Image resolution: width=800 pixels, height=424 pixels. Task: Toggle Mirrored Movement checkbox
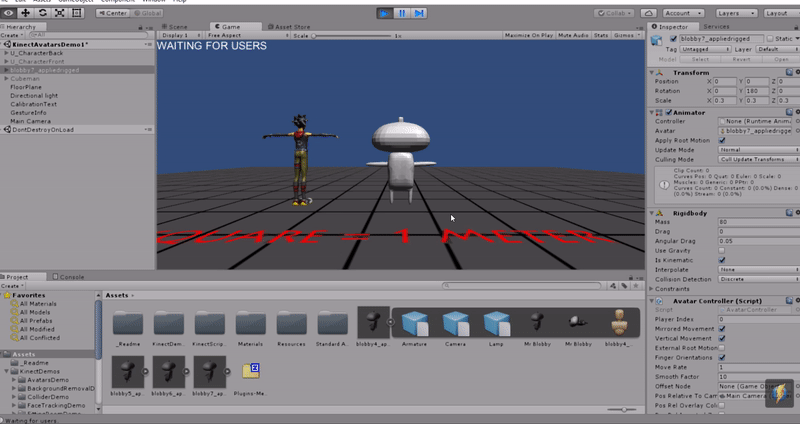722,329
